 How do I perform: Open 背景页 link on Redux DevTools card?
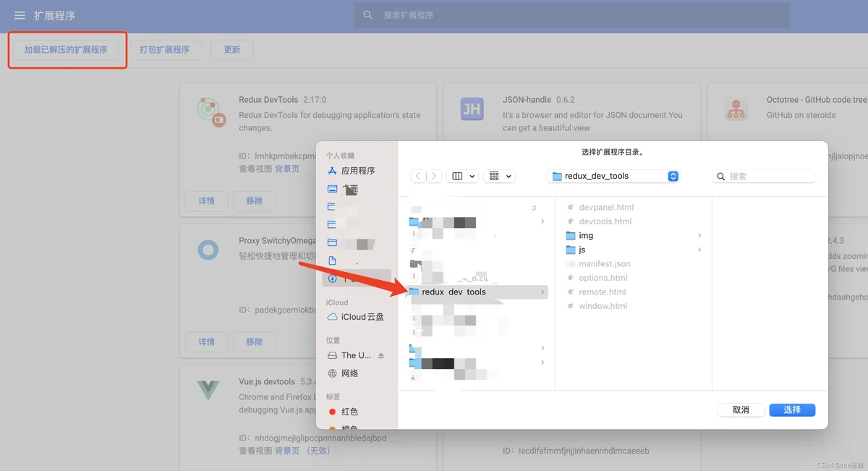(x=287, y=169)
